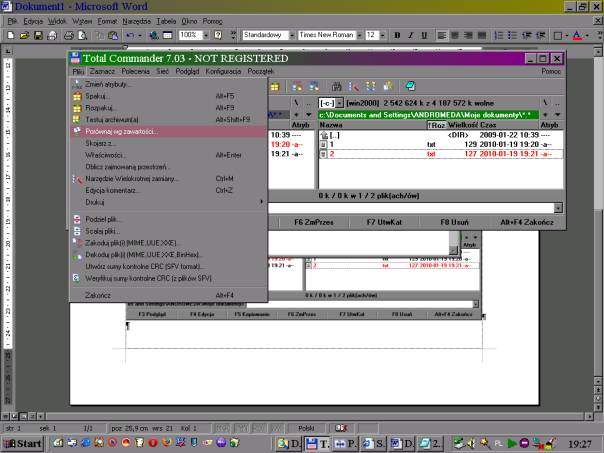Open Word's Narzędzia menu

(x=136, y=21)
